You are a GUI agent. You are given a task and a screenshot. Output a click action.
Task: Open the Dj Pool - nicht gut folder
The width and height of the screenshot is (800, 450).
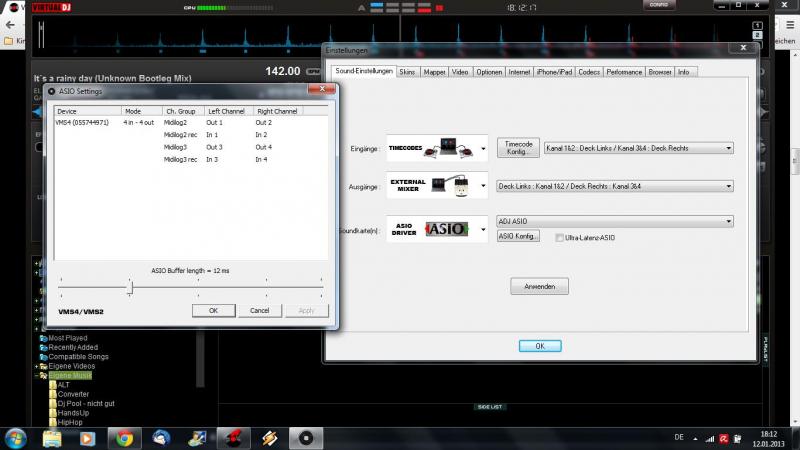tap(86, 403)
